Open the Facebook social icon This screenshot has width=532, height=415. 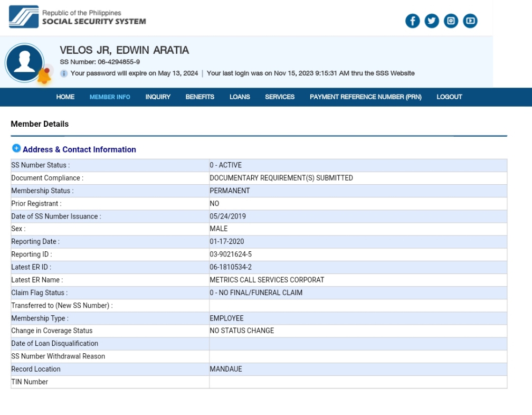click(x=412, y=21)
